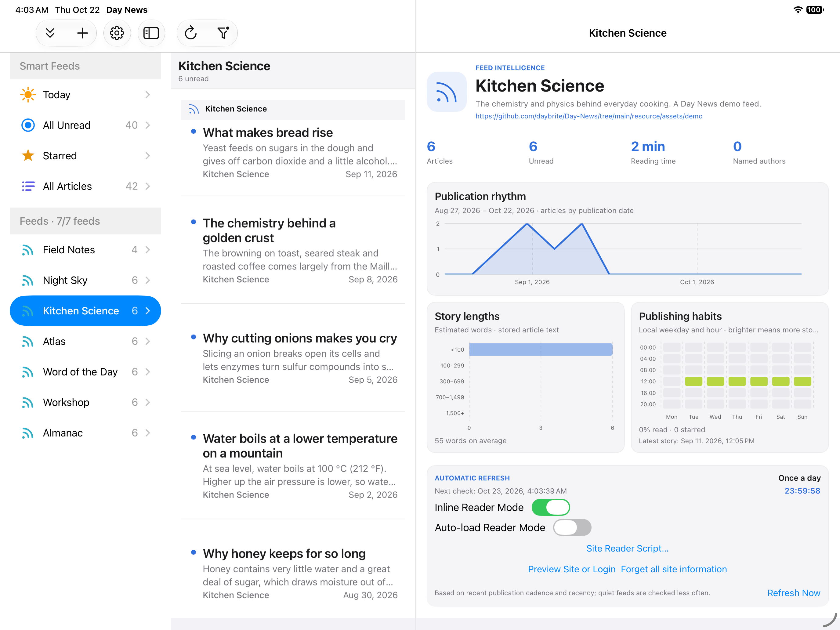This screenshot has height=630, width=840.
Task: Tap the Tue 12:00 green heatmap cell
Action: pyautogui.click(x=693, y=381)
